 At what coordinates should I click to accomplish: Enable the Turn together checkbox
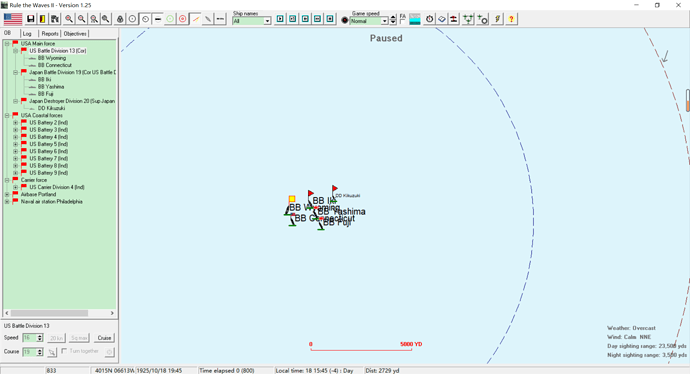[64, 351]
